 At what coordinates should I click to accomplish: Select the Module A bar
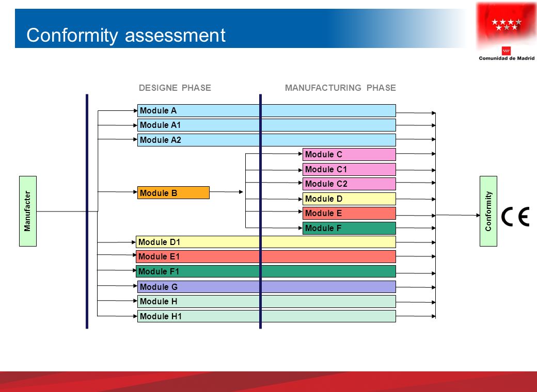pos(266,111)
